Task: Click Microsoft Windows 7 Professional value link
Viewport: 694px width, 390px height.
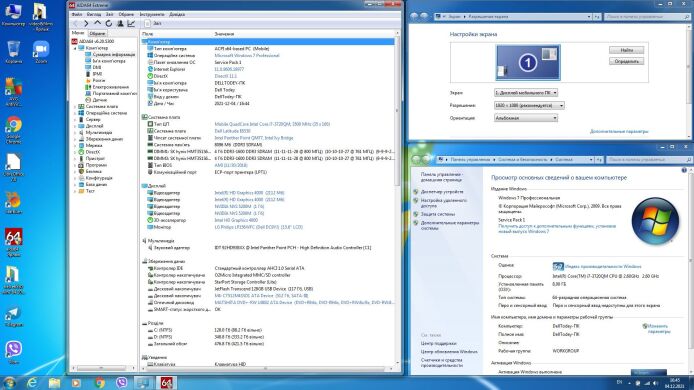Action: click(x=247, y=55)
